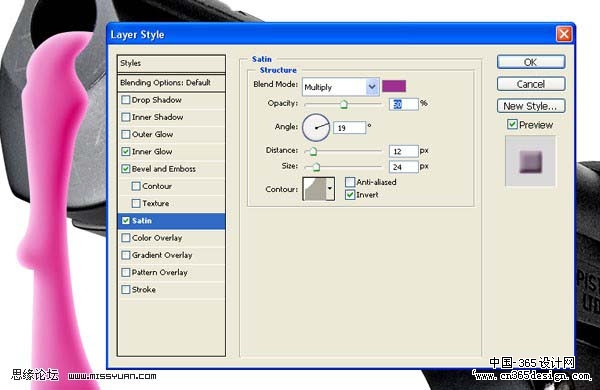This screenshot has width=600, height=390.
Task: Tick the Color Overlay checkbox
Action: coord(126,238)
